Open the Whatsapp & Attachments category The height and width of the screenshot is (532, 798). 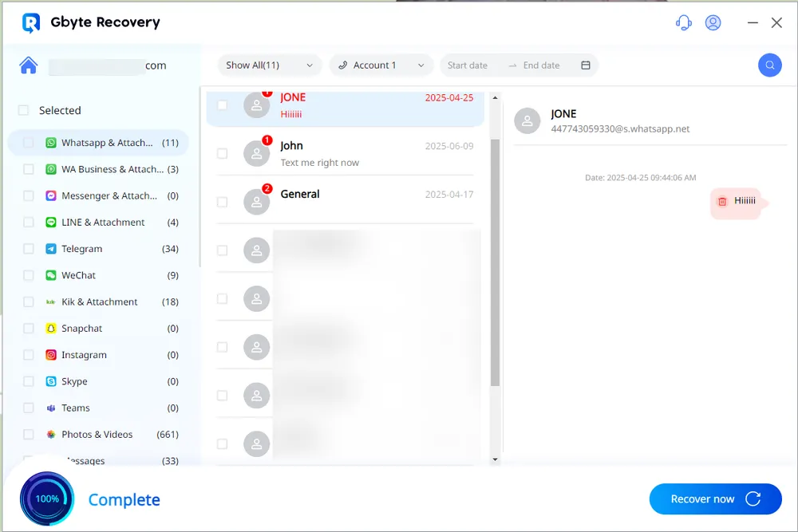pos(107,143)
